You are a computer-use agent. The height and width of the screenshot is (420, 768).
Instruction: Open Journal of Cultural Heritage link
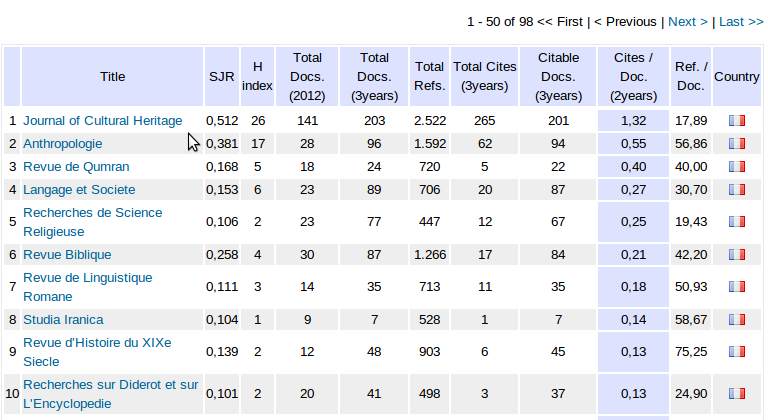[x=102, y=121]
